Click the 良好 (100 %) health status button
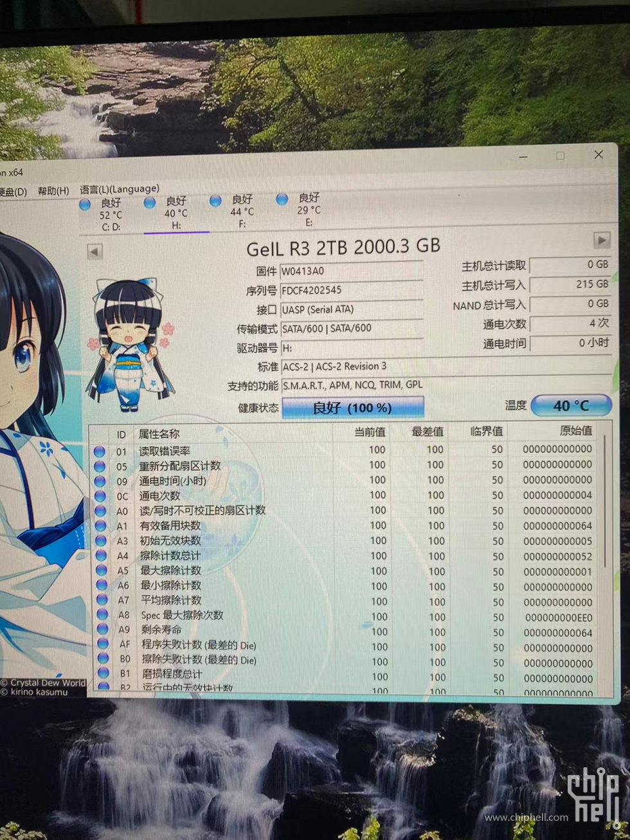This screenshot has height=840, width=630. pos(352,408)
